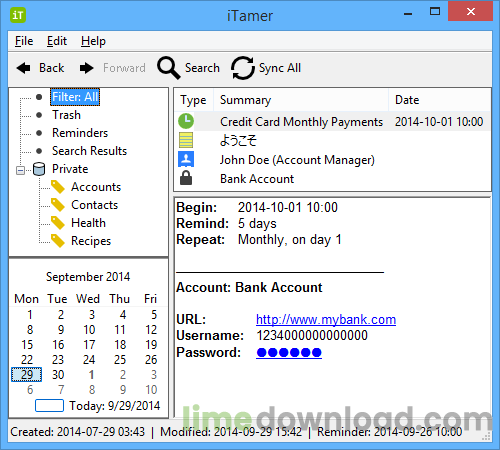This screenshot has width=500, height=450.
Task: Open the Help menu
Action: (x=93, y=41)
